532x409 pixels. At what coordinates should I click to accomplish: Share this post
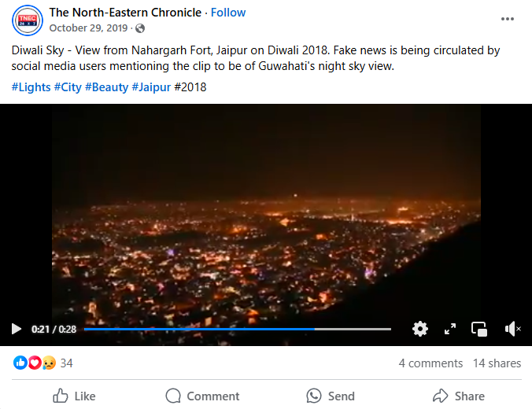coord(459,396)
